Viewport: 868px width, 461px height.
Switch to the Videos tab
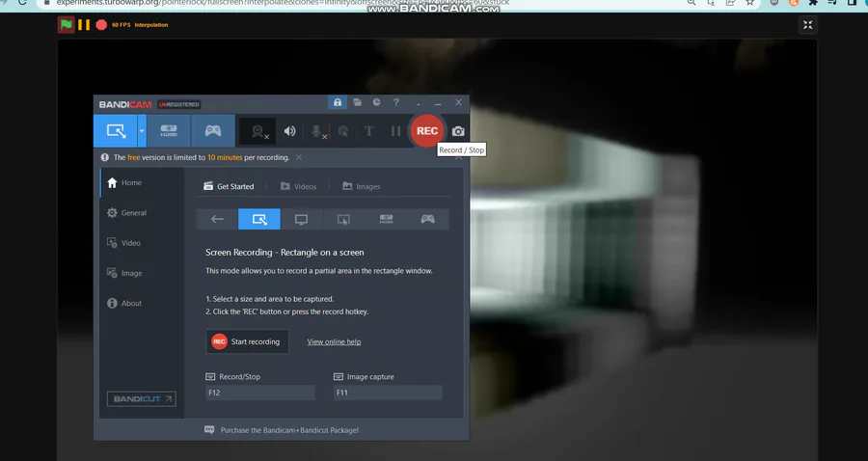(x=298, y=186)
